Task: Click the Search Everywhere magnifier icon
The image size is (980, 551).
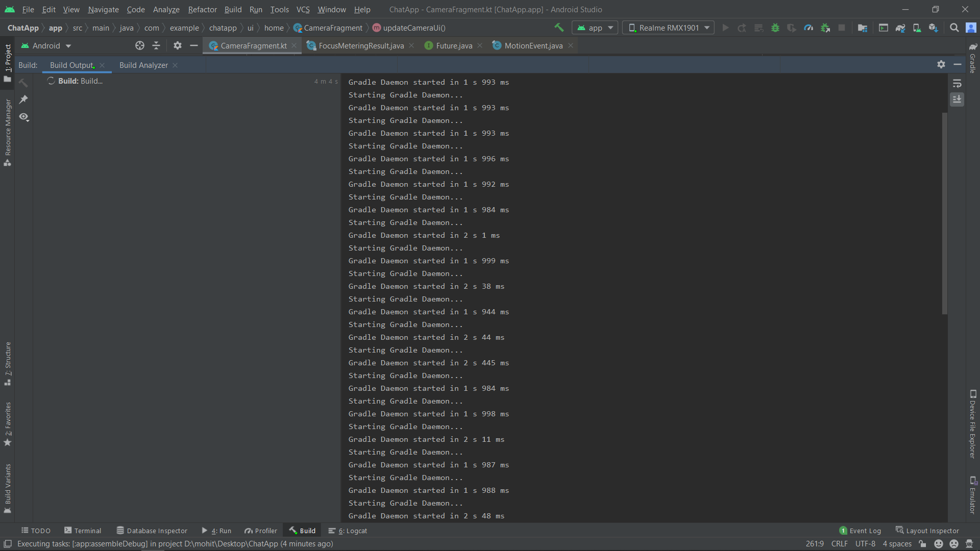Action: pyautogui.click(x=954, y=28)
